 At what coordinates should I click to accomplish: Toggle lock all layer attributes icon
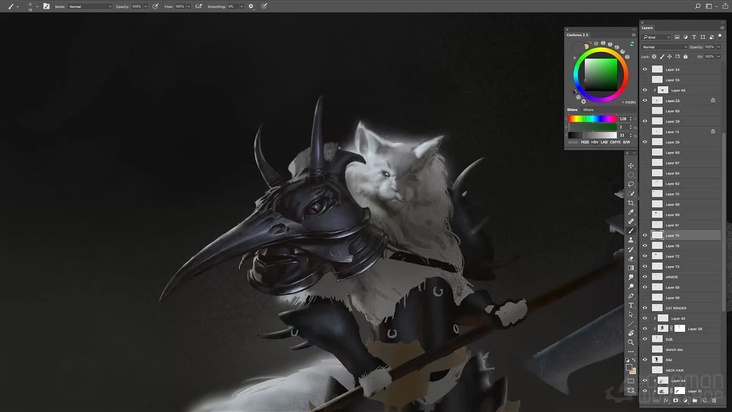point(685,56)
